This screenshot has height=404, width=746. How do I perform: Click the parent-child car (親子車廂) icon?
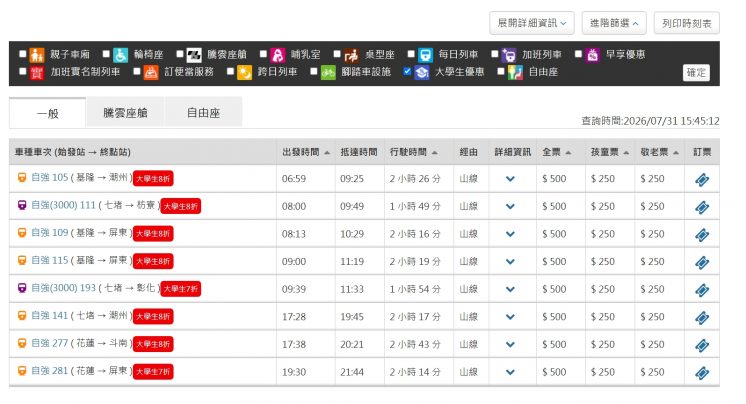point(37,55)
